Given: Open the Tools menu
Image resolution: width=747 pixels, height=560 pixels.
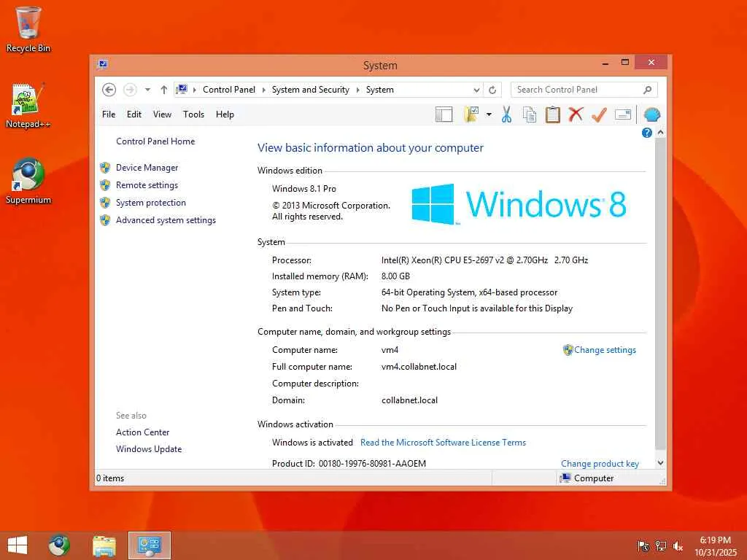Looking at the screenshot, I should pyautogui.click(x=193, y=114).
